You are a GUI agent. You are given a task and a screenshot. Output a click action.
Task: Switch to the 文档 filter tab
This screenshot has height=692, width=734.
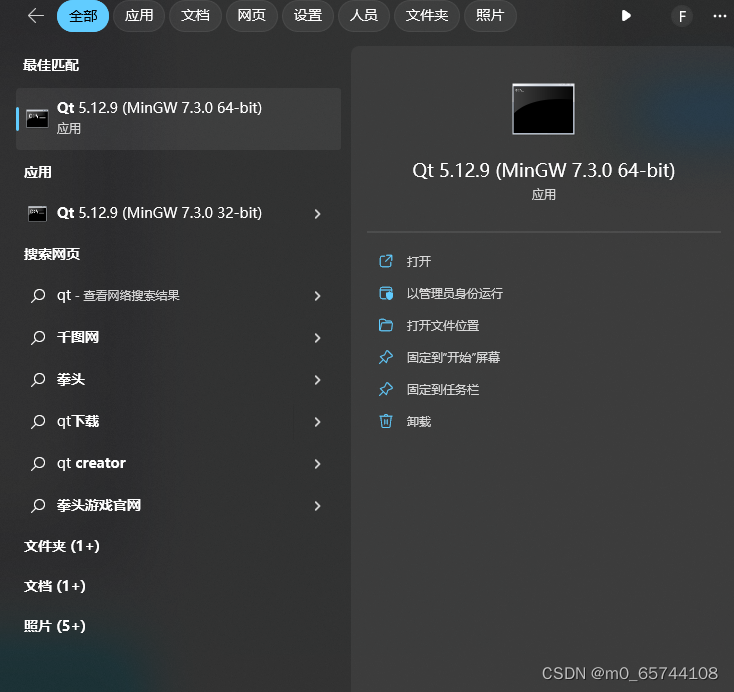[x=195, y=16]
